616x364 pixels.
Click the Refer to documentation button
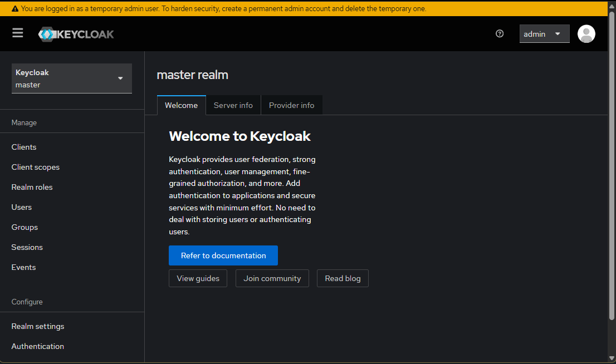[x=223, y=255]
